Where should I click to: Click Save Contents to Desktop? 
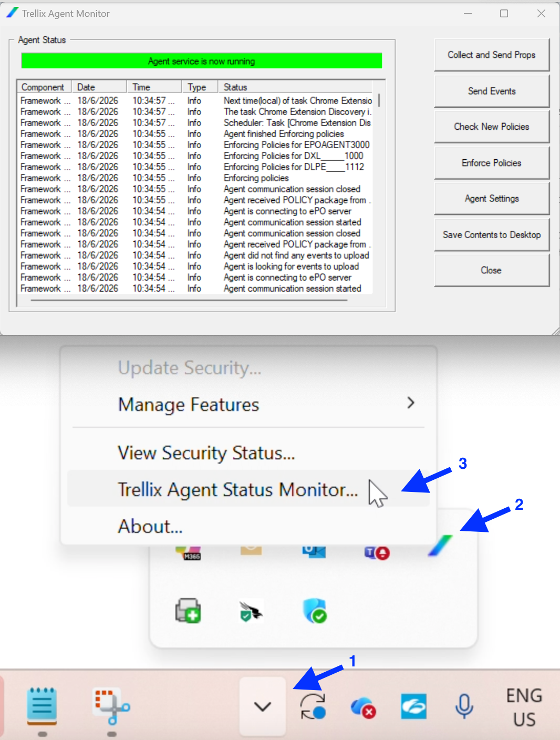[x=492, y=234]
